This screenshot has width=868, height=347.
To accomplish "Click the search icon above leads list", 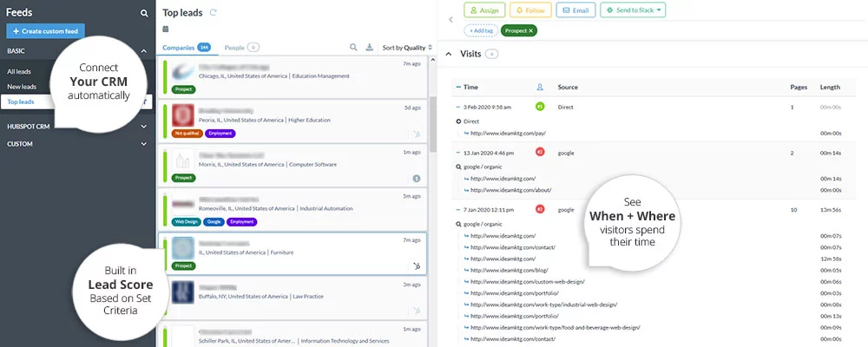I will [353, 48].
